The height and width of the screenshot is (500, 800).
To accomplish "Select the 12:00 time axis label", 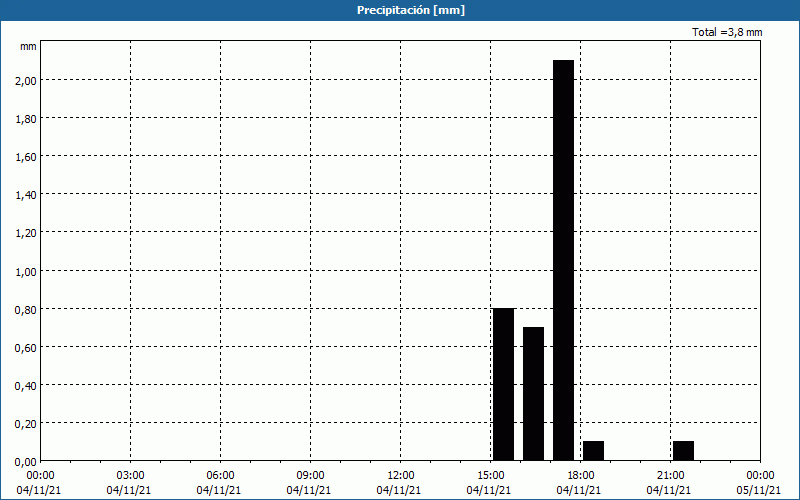I will tap(400, 475).
